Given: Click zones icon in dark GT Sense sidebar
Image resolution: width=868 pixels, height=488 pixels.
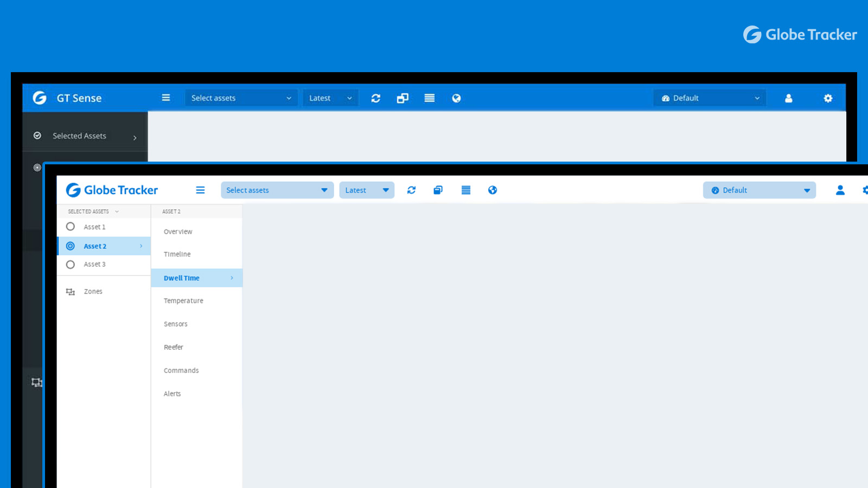Looking at the screenshot, I should 36,382.
